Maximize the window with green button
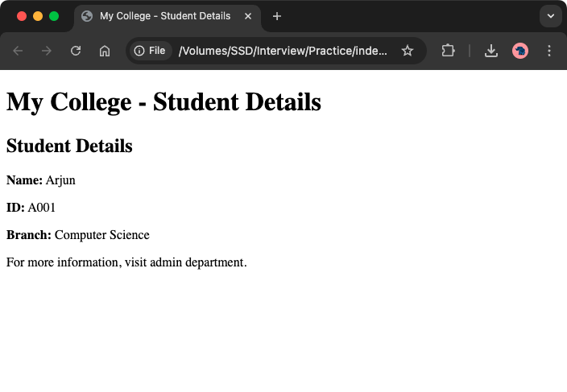This screenshot has width=567, height=392. [x=54, y=16]
